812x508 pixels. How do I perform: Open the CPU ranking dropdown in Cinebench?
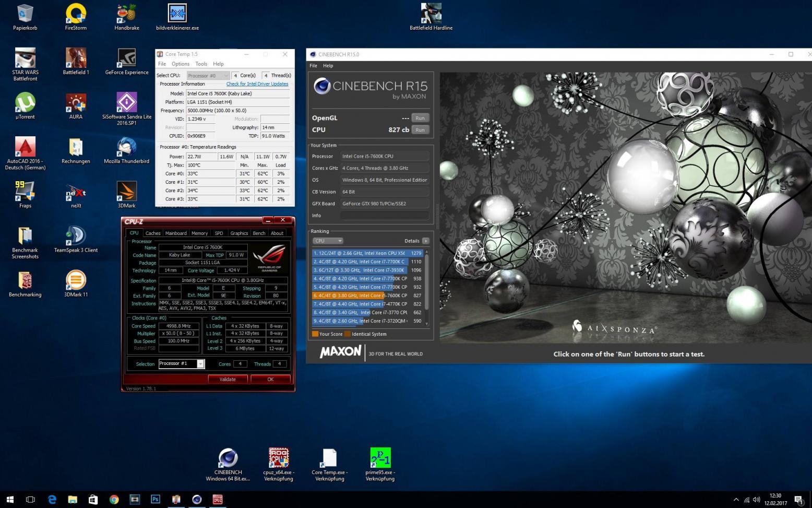click(x=327, y=241)
